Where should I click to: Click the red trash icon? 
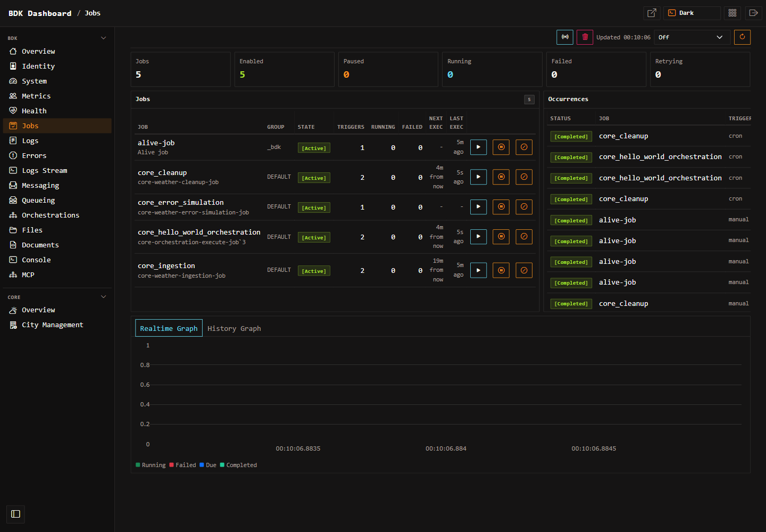tap(585, 37)
